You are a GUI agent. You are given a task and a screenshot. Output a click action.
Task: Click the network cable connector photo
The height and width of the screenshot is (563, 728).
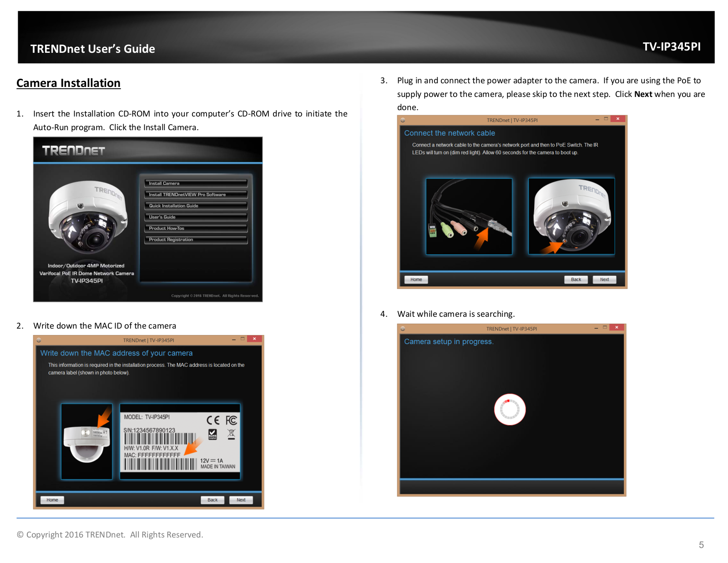[469, 217]
